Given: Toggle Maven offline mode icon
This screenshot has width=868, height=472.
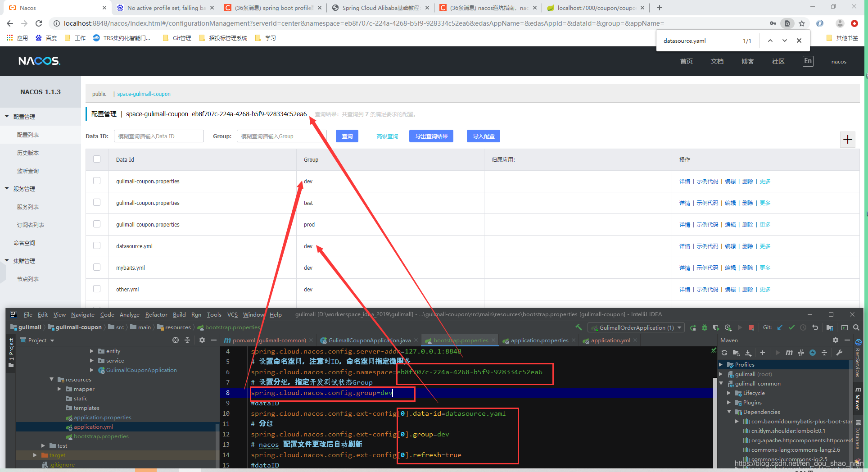Looking at the screenshot, I should [x=801, y=353].
